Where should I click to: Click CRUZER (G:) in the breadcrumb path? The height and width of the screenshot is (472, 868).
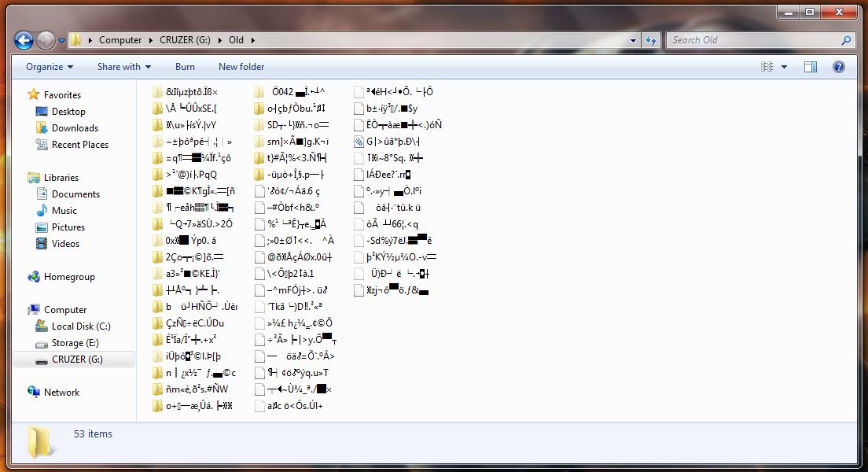click(x=184, y=39)
